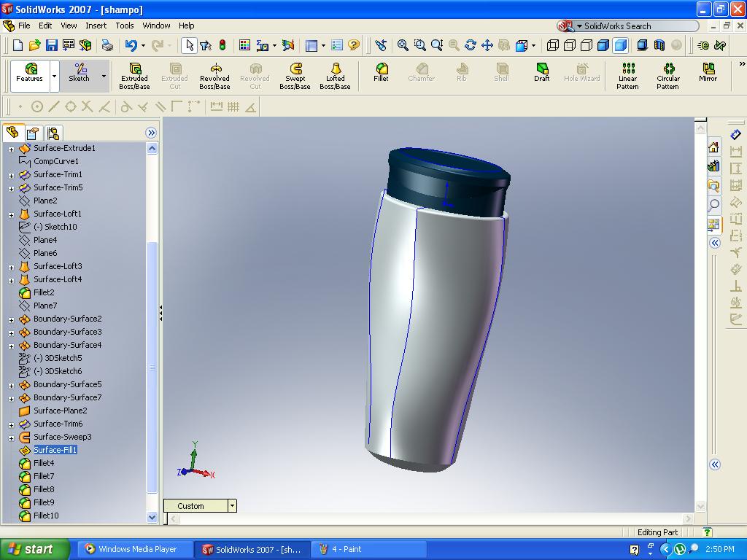Open the Tools menu
Viewport: 747px width, 560px height.
point(124,26)
